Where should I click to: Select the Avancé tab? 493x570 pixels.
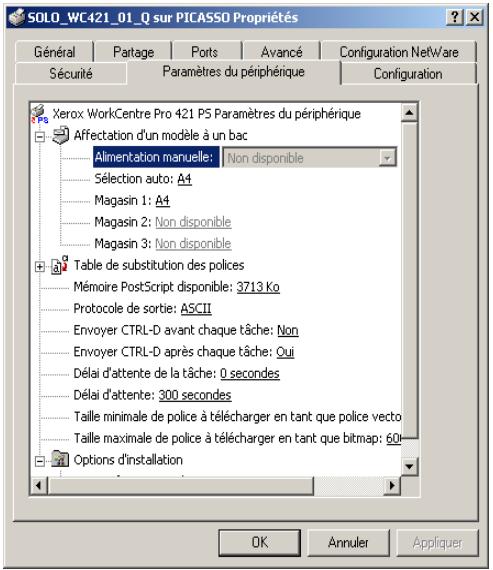point(282,52)
